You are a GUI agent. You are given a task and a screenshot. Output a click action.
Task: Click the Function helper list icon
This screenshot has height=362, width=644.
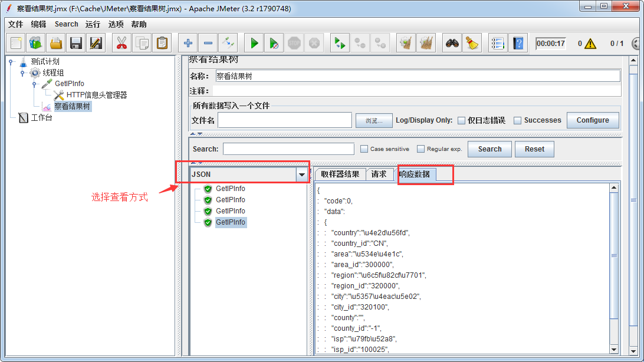498,43
